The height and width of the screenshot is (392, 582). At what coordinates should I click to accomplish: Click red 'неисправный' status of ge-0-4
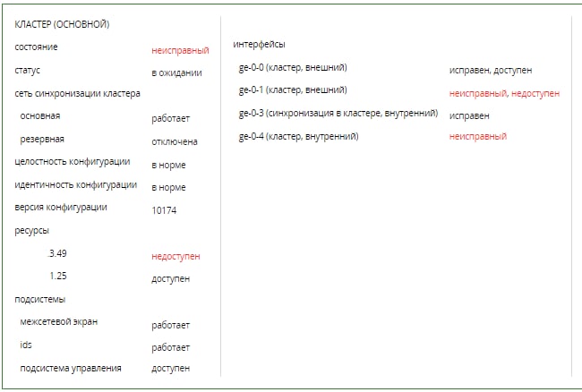point(478,136)
